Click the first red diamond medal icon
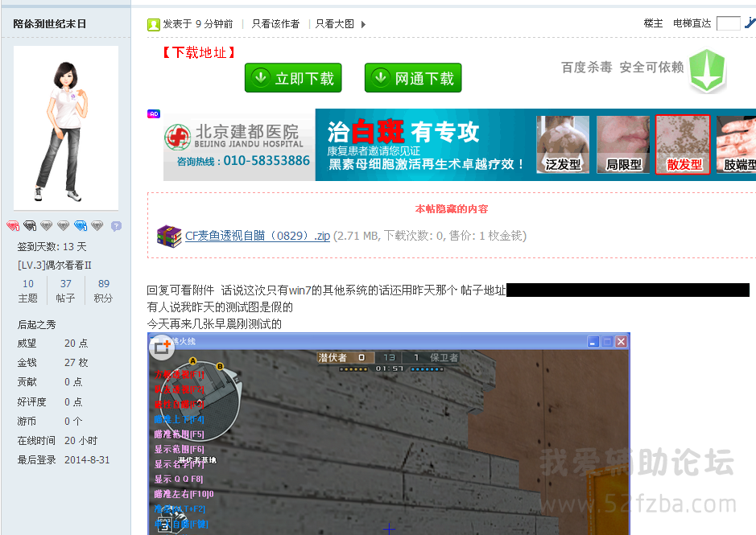This screenshot has height=535, width=756. tap(13, 225)
